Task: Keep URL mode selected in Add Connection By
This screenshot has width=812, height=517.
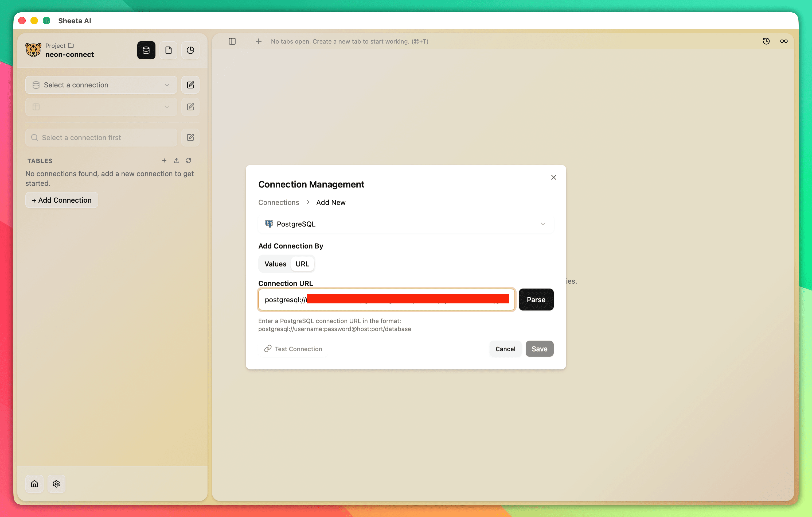Action: click(302, 264)
